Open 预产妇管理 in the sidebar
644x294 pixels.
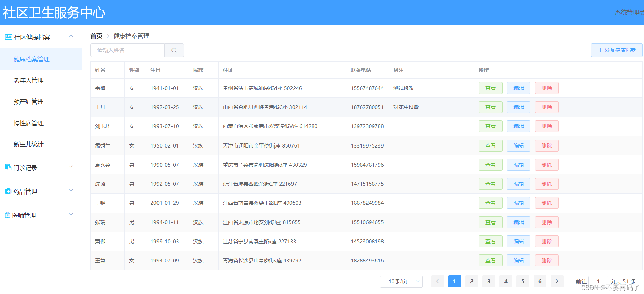(41, 102)
